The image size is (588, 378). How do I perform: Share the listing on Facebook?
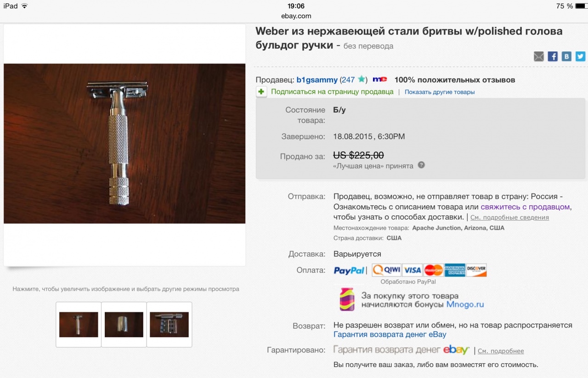(553, 56)
